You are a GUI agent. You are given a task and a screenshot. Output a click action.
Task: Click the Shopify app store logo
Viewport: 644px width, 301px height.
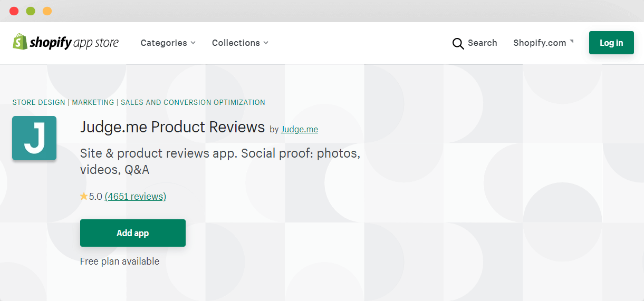[x=66, y=43]
